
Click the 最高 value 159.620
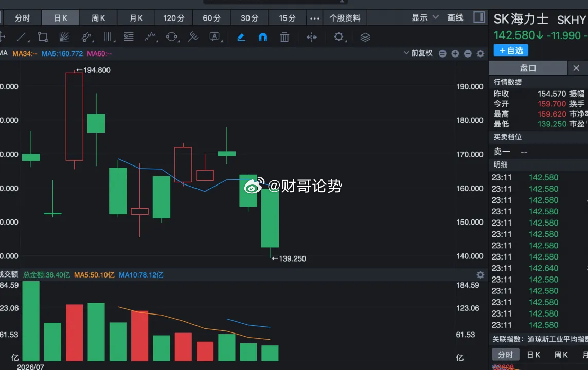point(551,114)
